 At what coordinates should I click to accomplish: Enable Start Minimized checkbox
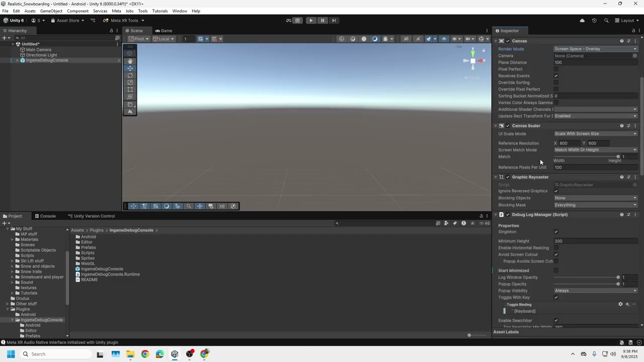[556, 270]
